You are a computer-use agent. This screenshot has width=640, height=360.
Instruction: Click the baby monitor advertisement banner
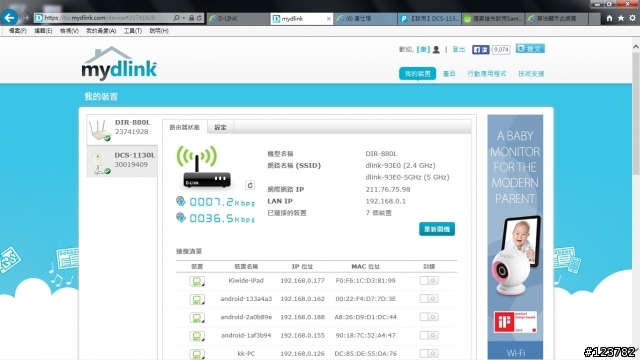pos(515,237)
